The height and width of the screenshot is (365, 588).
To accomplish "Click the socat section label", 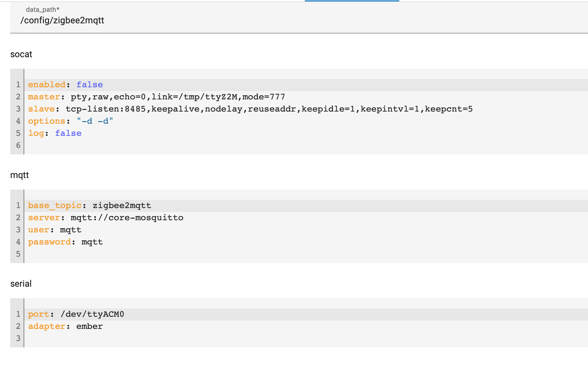I will pos(21,54).
